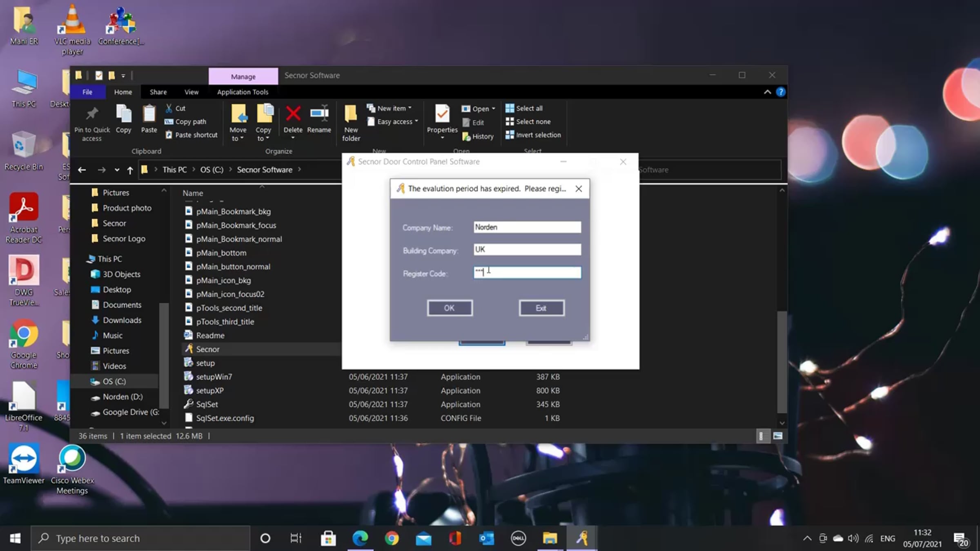Click Invert selection in the ribbon

[533, 135]
